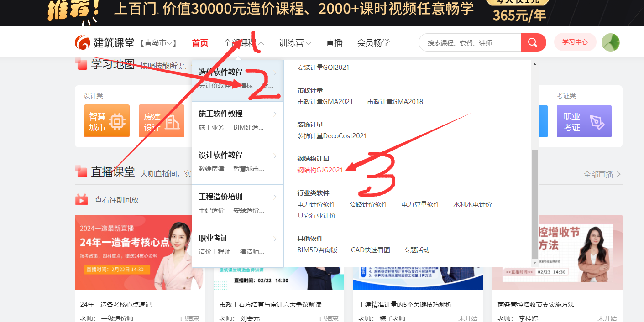Open 电力算量软件 link
This screenshot has height=322, width=644.
coord(420,204)
